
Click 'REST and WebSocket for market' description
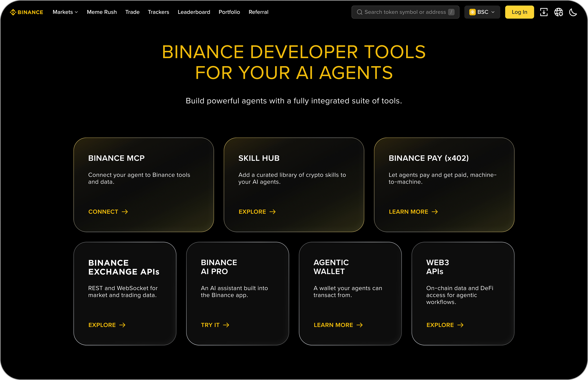pos(123,291)
